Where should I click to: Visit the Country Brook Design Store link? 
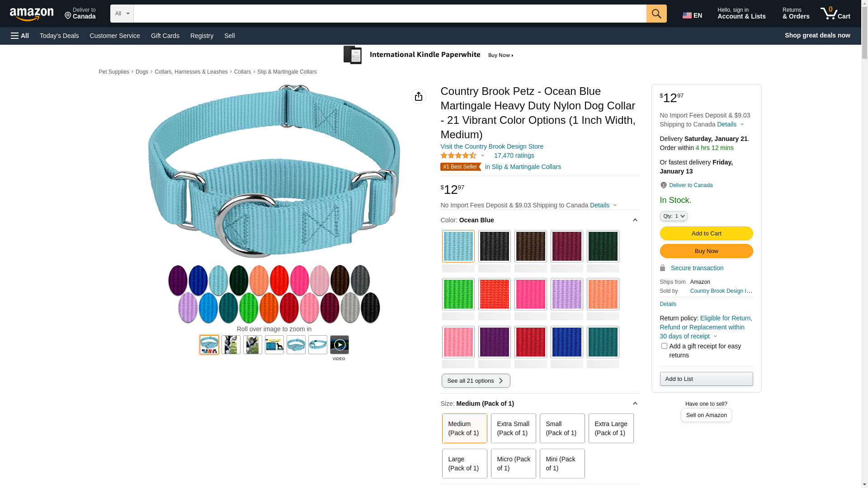coord(492,146)
